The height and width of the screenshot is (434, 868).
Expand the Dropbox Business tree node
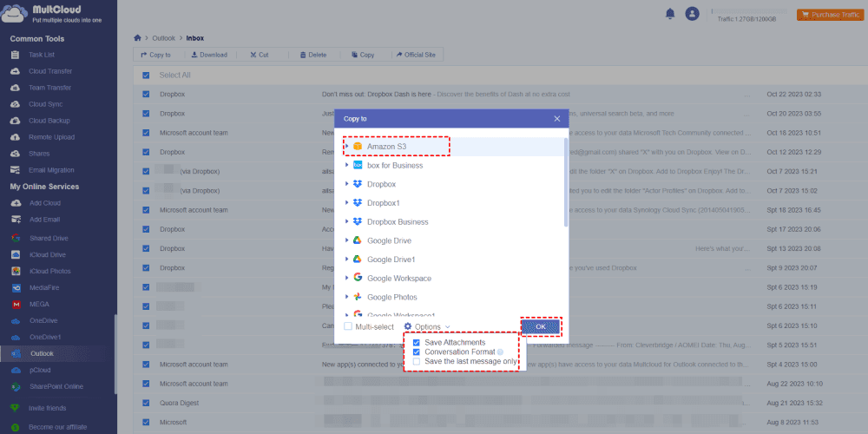(346, 221)
